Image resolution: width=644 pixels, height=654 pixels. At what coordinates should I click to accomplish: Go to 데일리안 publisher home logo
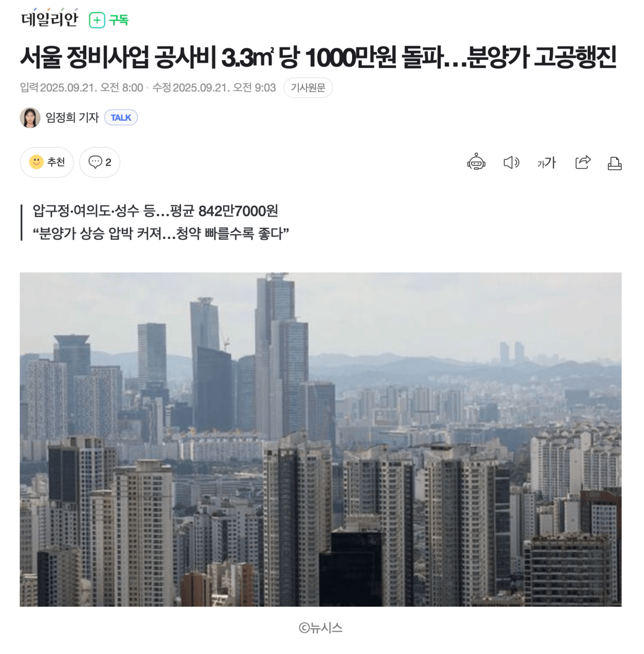pos(50,19)
